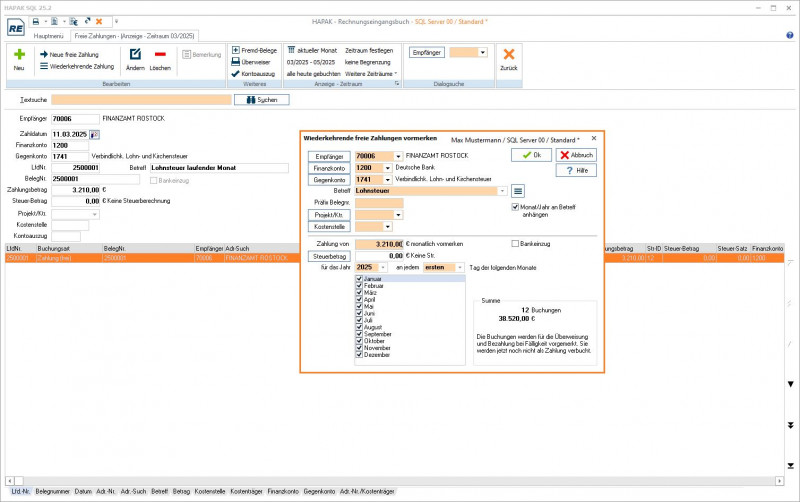Click the orange X Zurück icon
This screenshot has width=800, height=502.
point(509,55)
